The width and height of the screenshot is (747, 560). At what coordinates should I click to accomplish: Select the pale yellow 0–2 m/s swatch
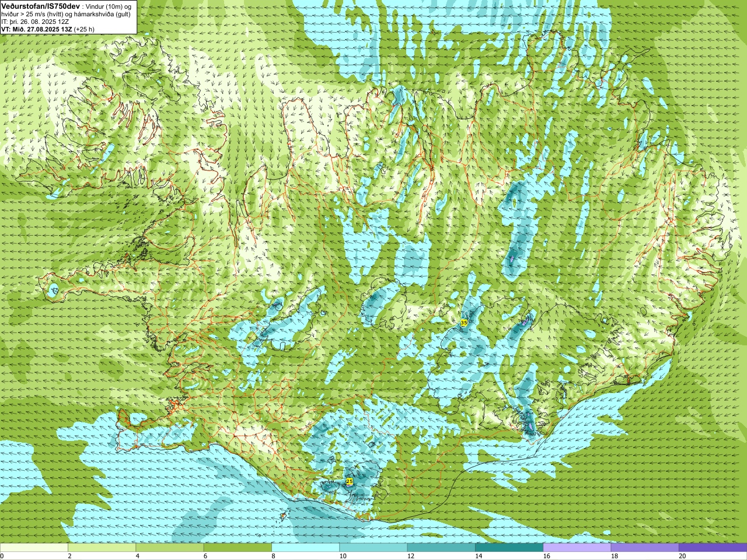tap(34, 548)
